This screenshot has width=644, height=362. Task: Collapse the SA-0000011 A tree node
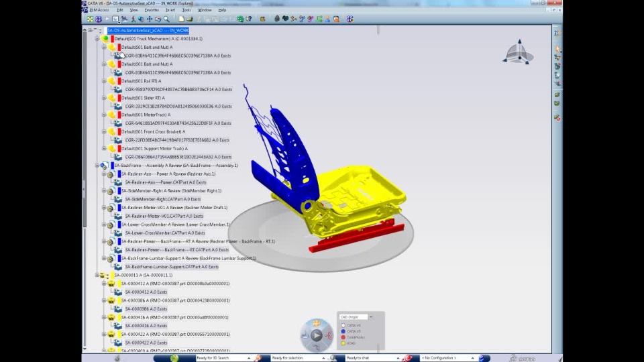point(97,275)
